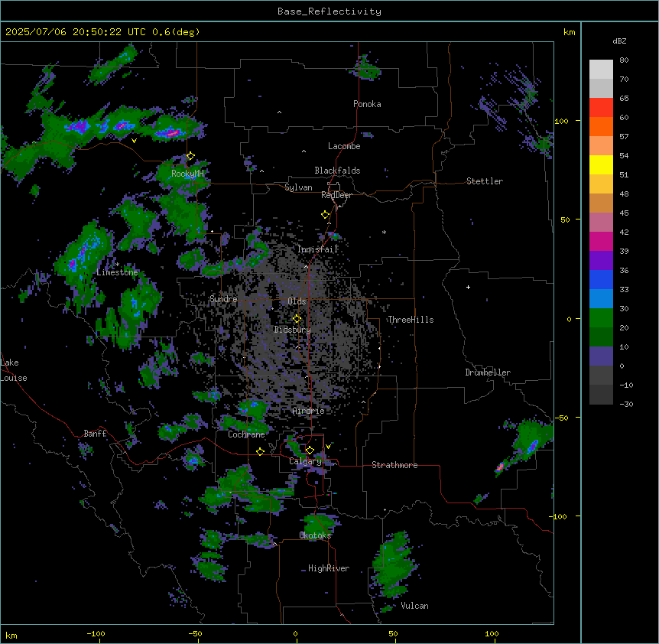
Task: Click the yellow diamond marker between Olds and Didsbury
Action: [297, 319]
